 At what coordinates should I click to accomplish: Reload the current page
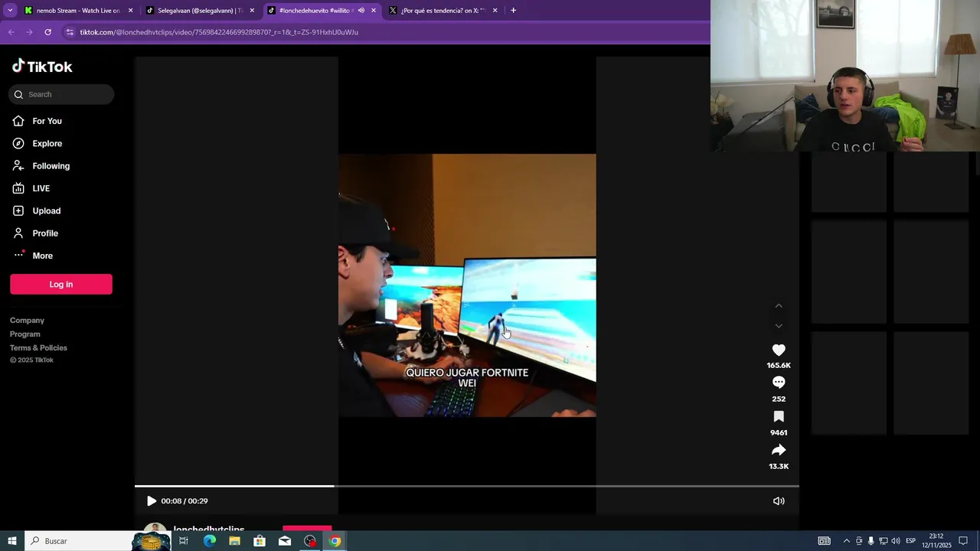click(47, 32)
